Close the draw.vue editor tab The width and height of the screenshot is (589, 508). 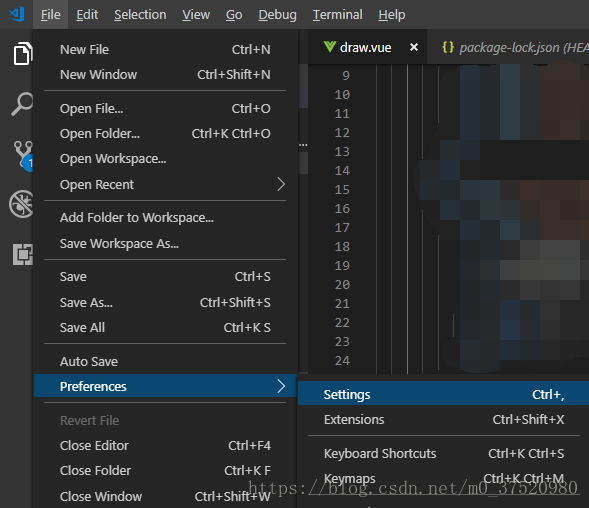(x=414, y=47)
